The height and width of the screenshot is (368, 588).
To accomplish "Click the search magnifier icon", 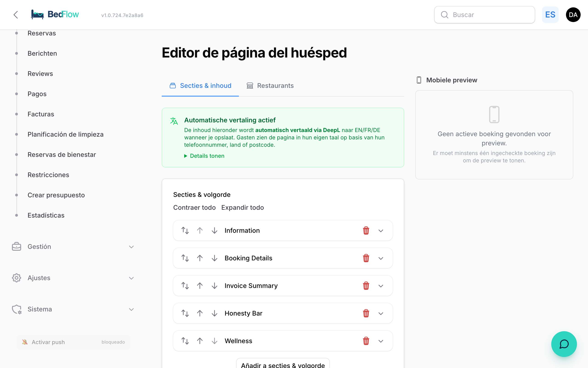I will [x=444, y=15].
